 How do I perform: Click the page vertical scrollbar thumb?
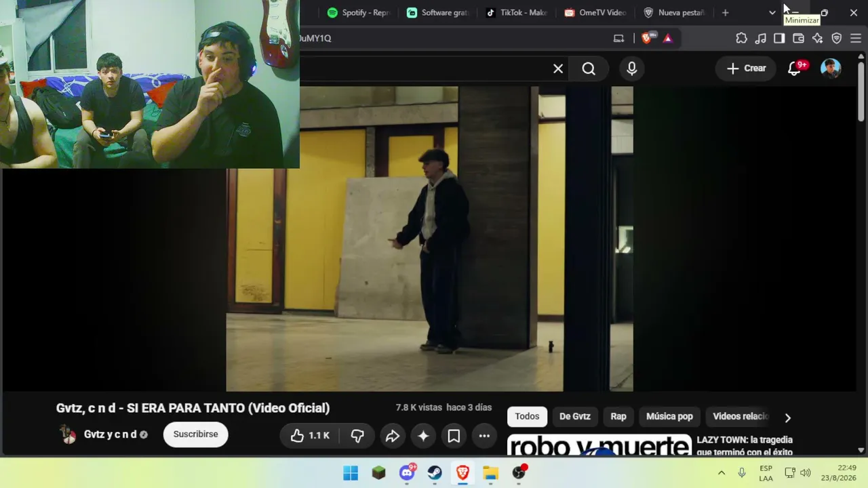tap(861, 91)
